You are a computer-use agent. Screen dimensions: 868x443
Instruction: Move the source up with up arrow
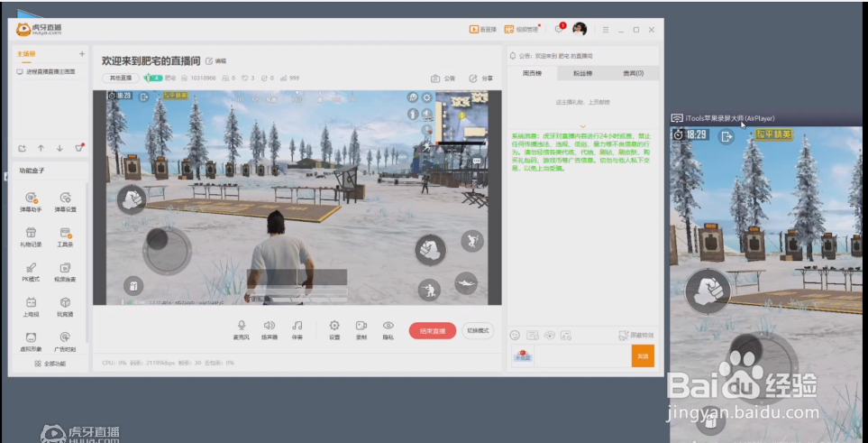click(41, 148)
